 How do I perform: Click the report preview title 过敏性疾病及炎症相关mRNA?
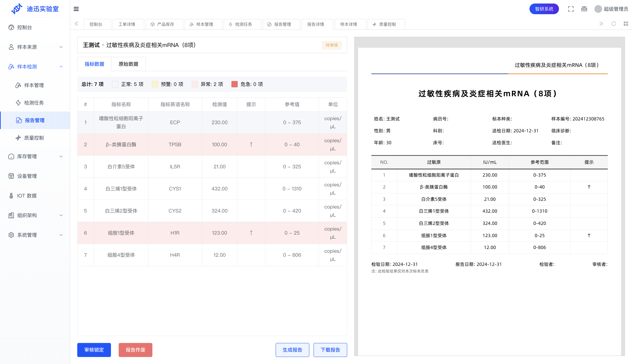[488, 94]
